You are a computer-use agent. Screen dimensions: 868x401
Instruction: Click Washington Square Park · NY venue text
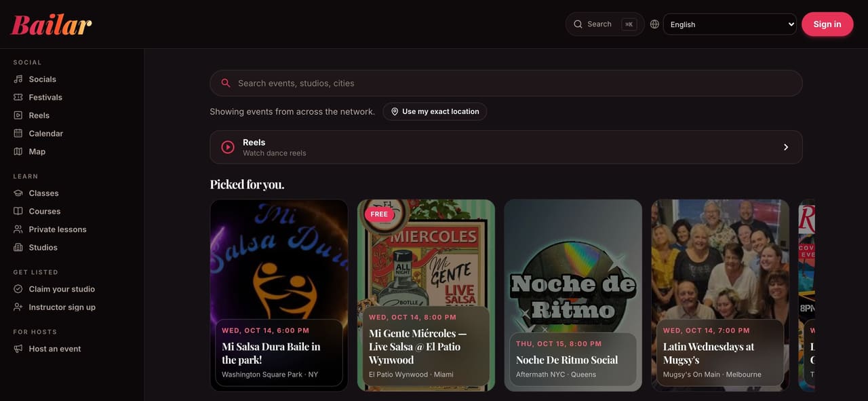pyautogui.click(x=270, y=375)
